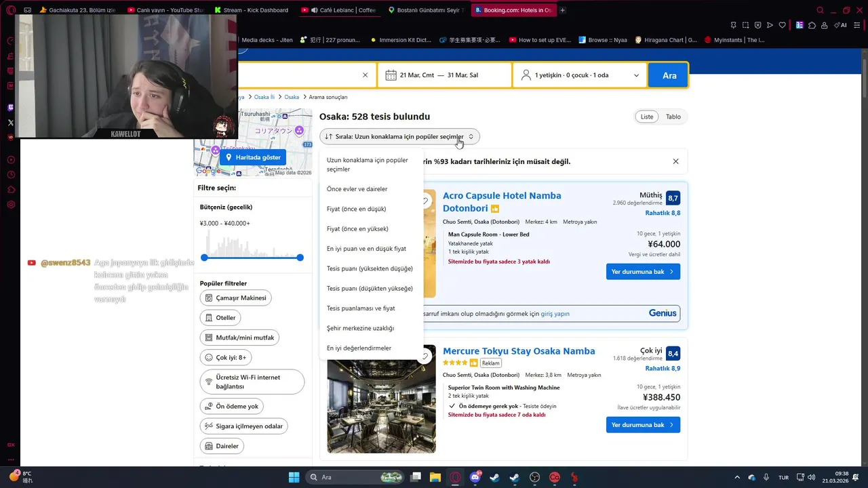Toggle Çamaşır Makinesi filter
Viewport: 868px width, 488px height.
(236, 298)
